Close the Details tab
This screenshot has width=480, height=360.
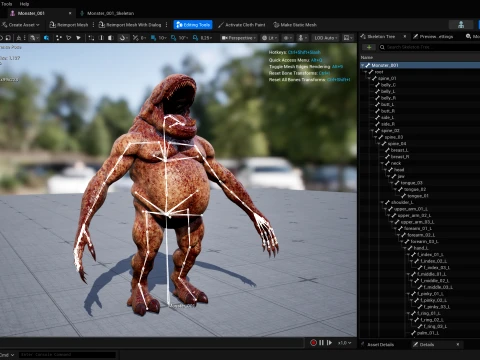[458, 344]
